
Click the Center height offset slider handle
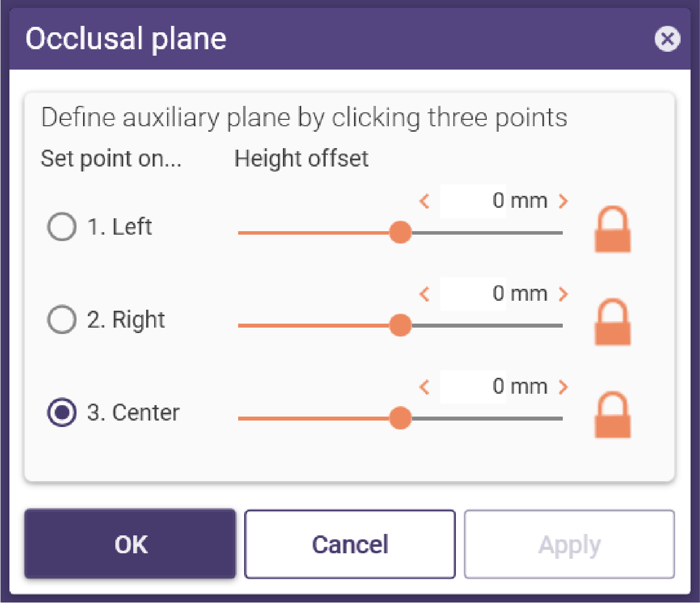click(x=400, y=418)
